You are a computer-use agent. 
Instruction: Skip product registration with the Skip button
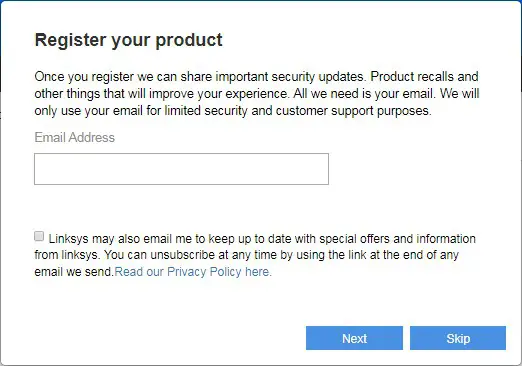point(458,338)
